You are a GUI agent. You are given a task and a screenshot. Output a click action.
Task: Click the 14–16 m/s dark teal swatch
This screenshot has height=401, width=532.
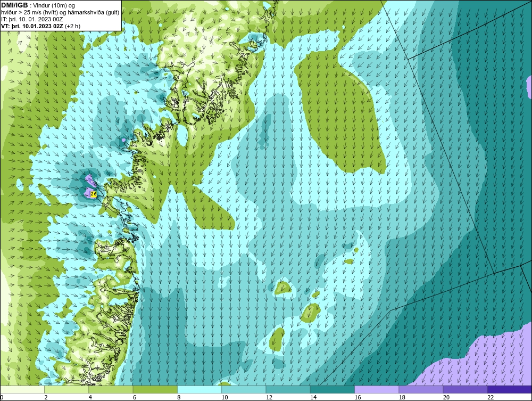332,389
